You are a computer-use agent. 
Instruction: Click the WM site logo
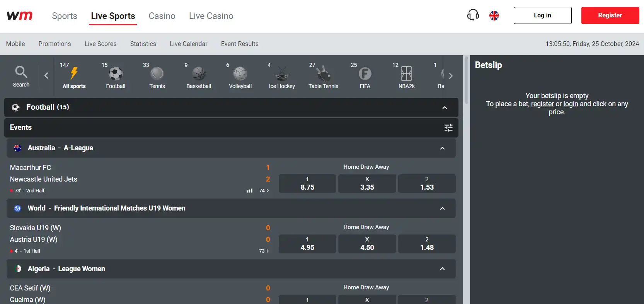pos(20,15)
